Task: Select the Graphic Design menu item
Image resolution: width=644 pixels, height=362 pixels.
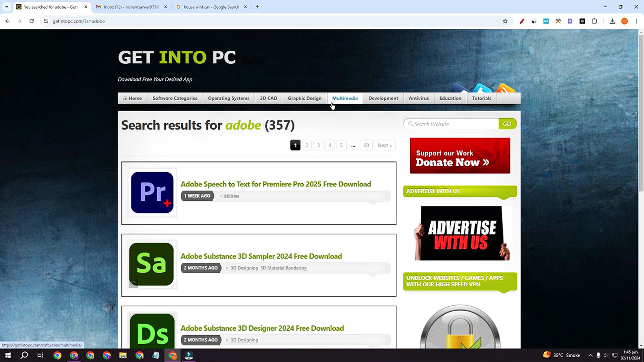Action: click(x=304, y=98)
